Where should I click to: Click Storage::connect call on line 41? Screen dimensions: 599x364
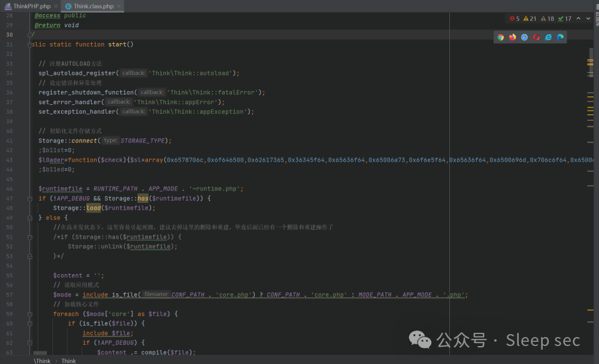tap(68, 141)
